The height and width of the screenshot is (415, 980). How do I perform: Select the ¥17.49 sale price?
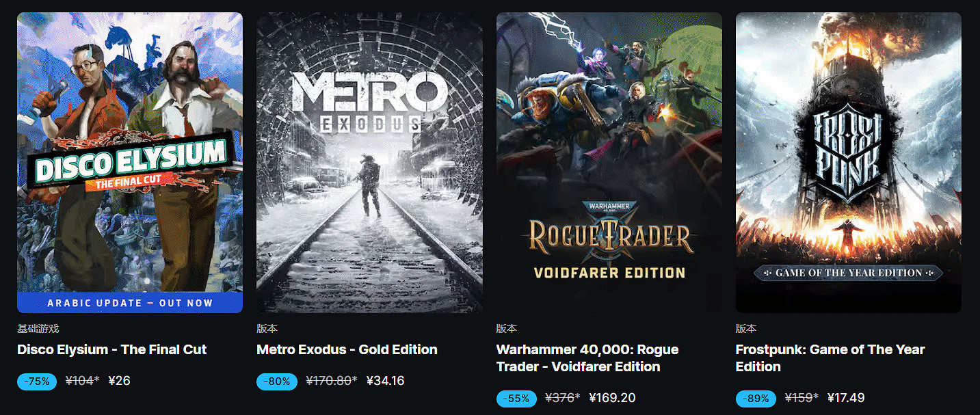(x=846, y=398)
